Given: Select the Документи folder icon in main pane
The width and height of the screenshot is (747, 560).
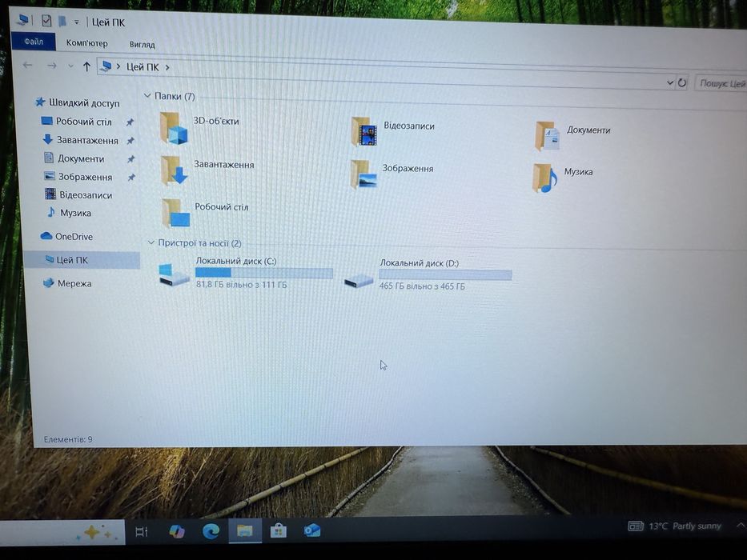Looking at the screenshot, I should [x=548, y=136].
